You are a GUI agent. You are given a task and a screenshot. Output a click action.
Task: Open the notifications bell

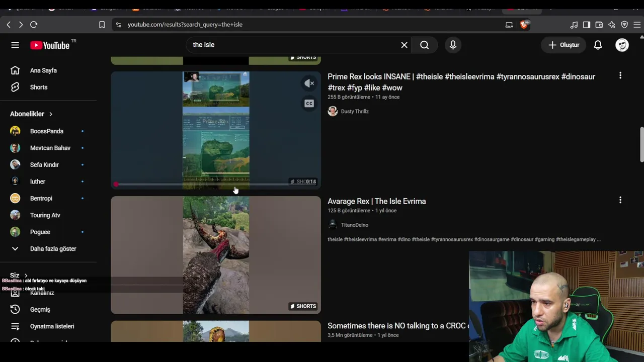(x=598, y=45)
